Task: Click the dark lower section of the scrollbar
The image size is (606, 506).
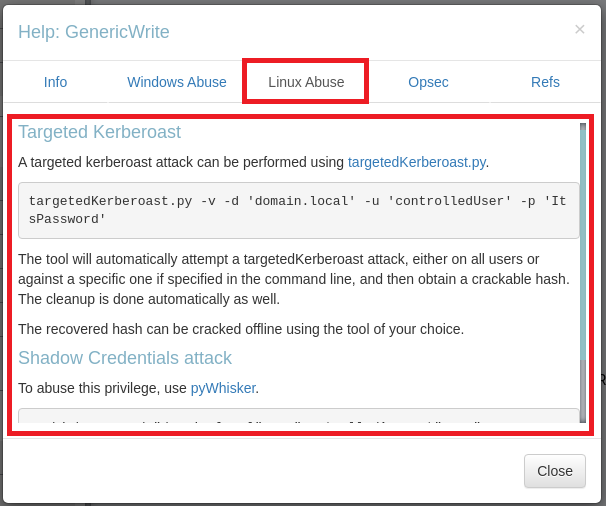Action: [x=583, y=390]
